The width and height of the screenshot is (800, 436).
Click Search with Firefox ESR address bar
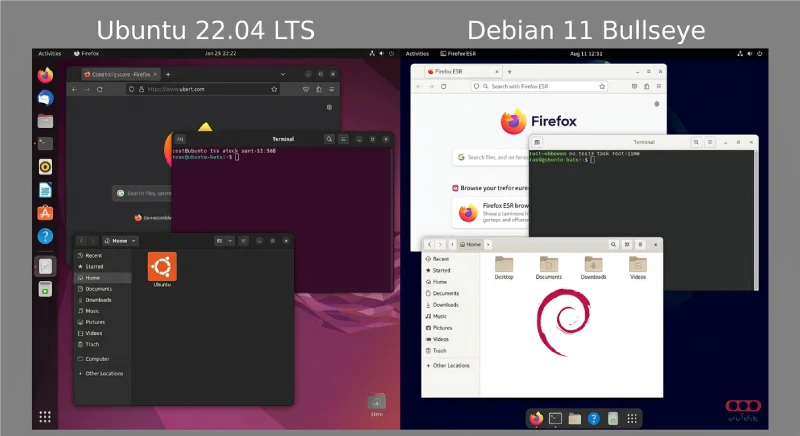click(x=540, y=87)
